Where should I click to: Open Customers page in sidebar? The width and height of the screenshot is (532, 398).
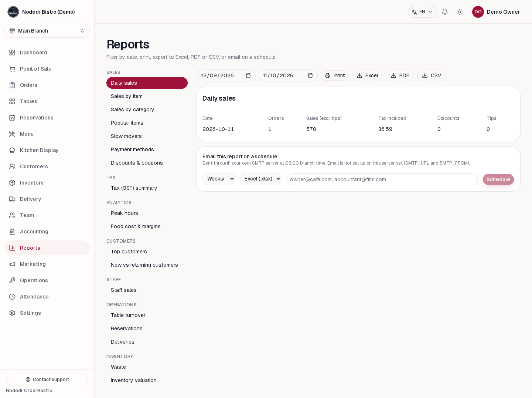coord(47,166)
